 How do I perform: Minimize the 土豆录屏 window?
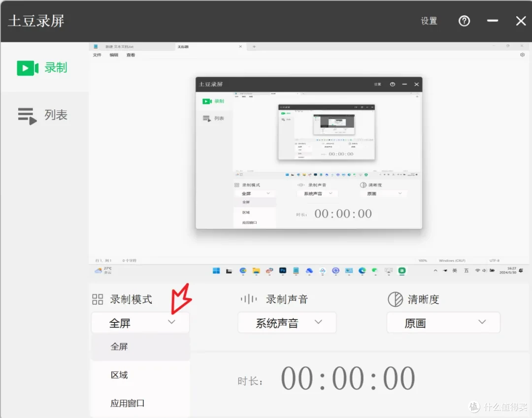click(x=492, y=21)
